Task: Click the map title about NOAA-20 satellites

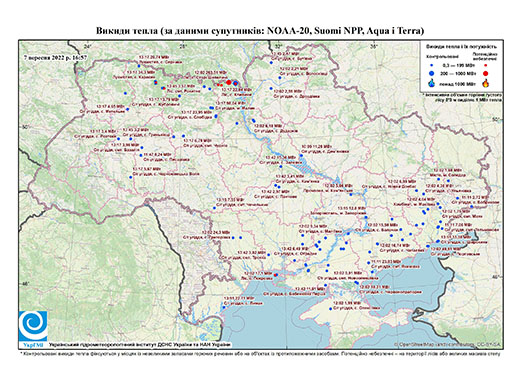Action: tap(260, 31)
